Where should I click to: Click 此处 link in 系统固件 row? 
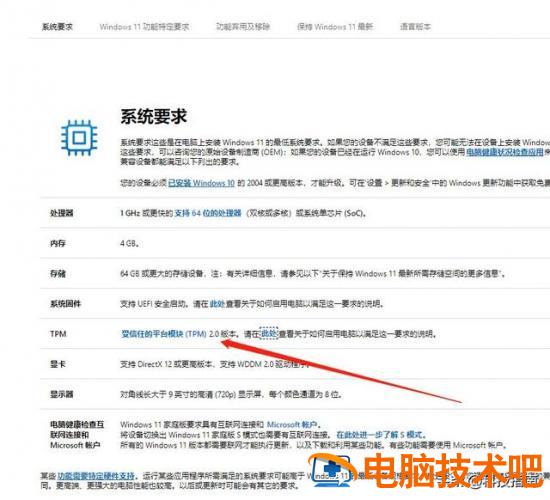(x=217, y=304)
